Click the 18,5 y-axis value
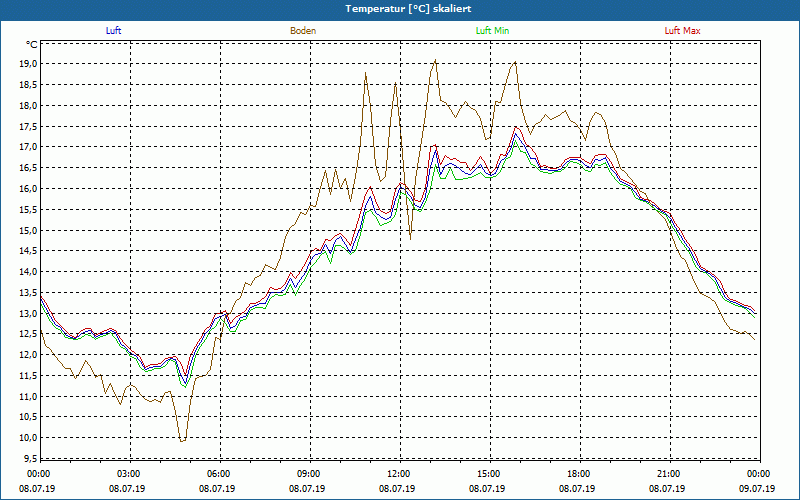This screenshot has width=800, height=500. 28,85
